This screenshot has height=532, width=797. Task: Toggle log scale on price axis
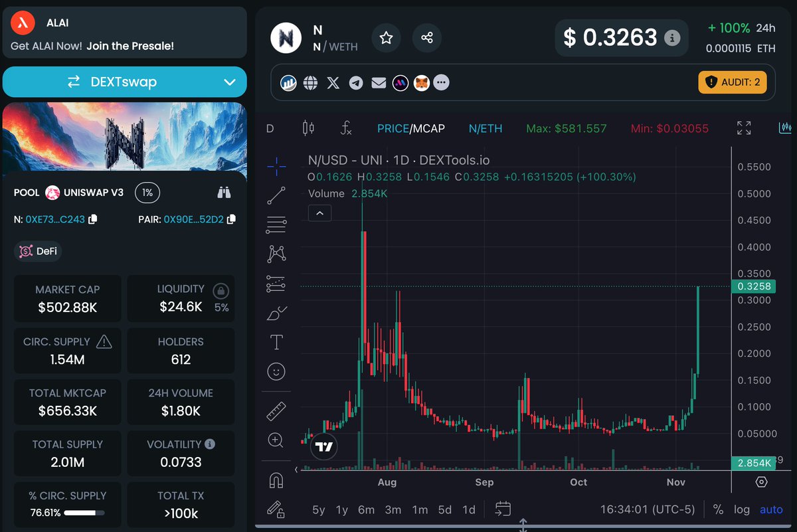point(742,509)
